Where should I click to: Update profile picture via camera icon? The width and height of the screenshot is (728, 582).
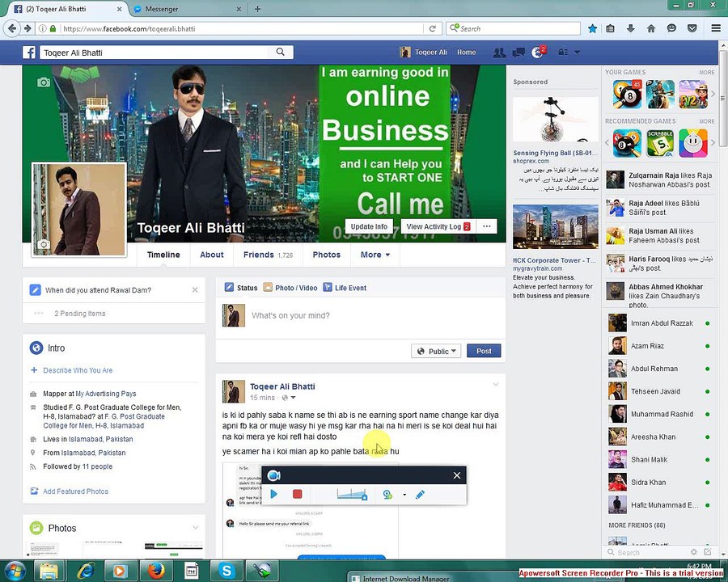pyautogui.click(x=44, y=244)
